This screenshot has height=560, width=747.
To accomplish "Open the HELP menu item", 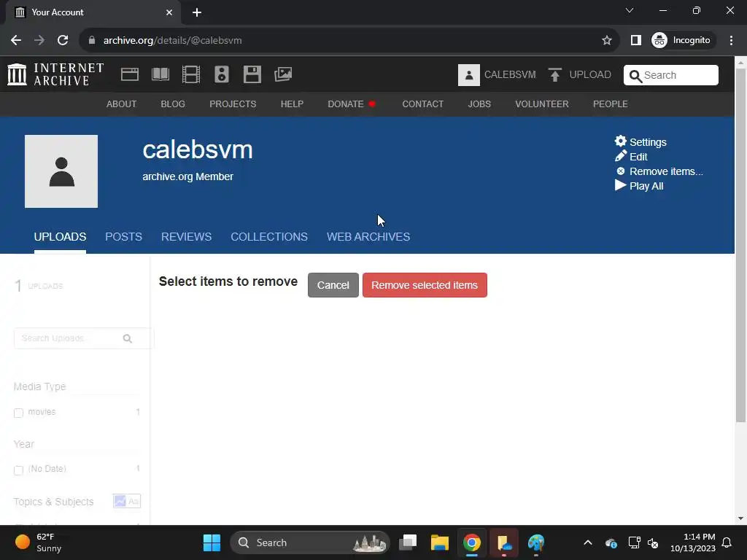I will click(292, 104).
